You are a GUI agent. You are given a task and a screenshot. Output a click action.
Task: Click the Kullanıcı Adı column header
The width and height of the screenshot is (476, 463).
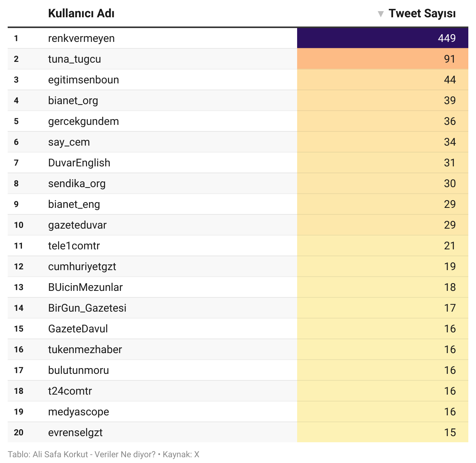pos(81,13)
